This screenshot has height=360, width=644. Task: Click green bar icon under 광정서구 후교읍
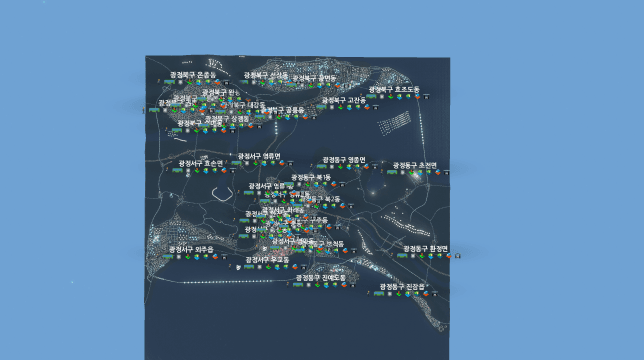pos(249,267)
